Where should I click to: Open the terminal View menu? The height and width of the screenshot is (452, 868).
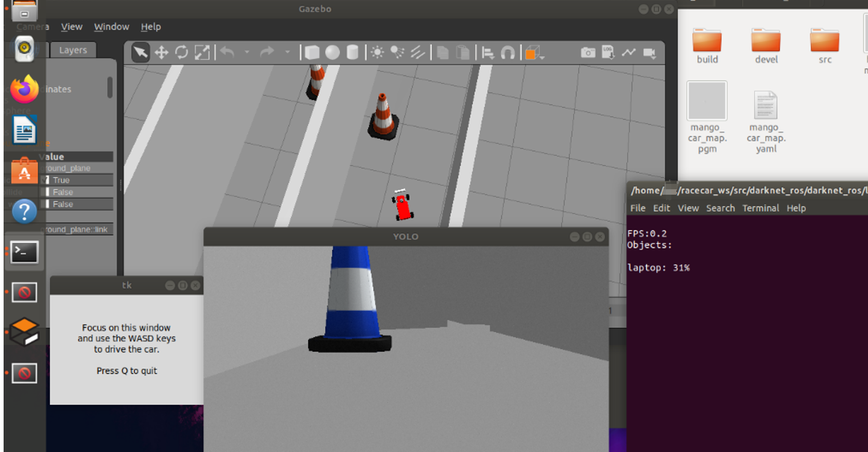[688, 208]
